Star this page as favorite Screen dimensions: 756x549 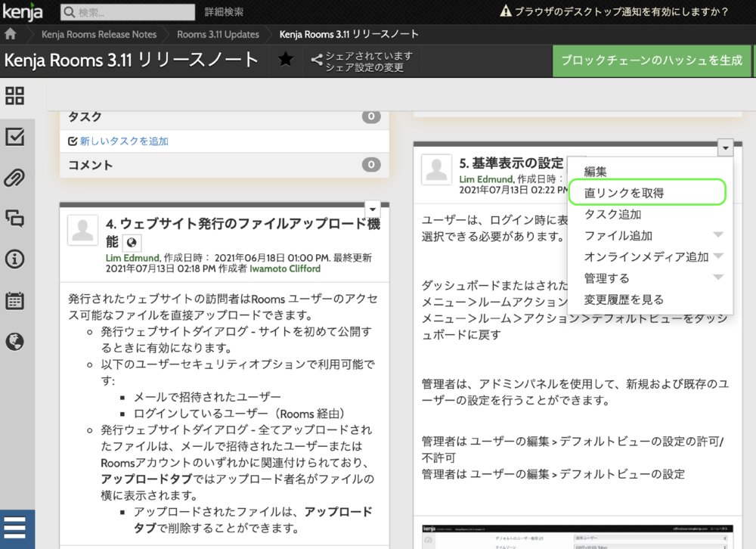pyautogui.click(x=286, y=60)
